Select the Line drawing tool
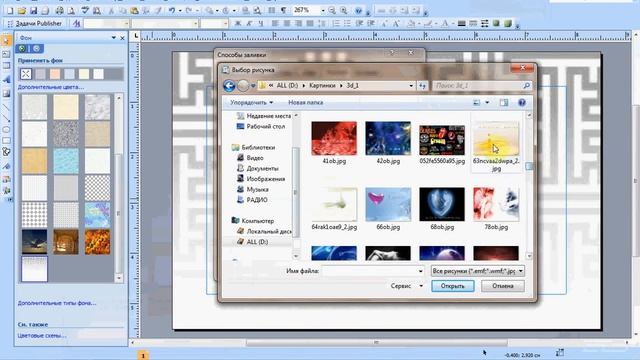Viewport: 640px width, 360px height. [6, 107]
